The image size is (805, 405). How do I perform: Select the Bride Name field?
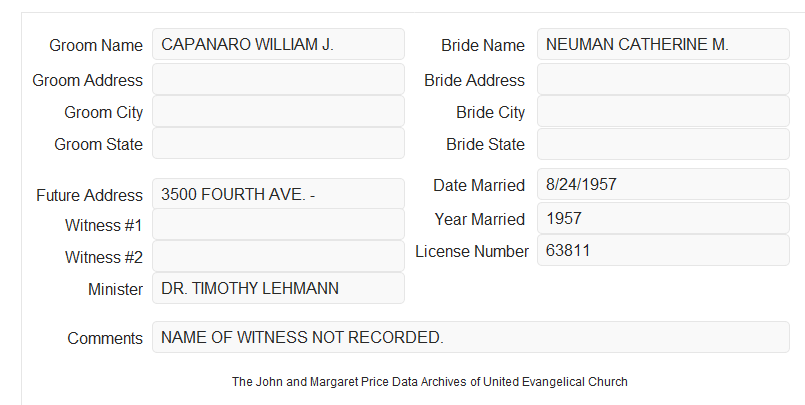click(x=663, y=44)
